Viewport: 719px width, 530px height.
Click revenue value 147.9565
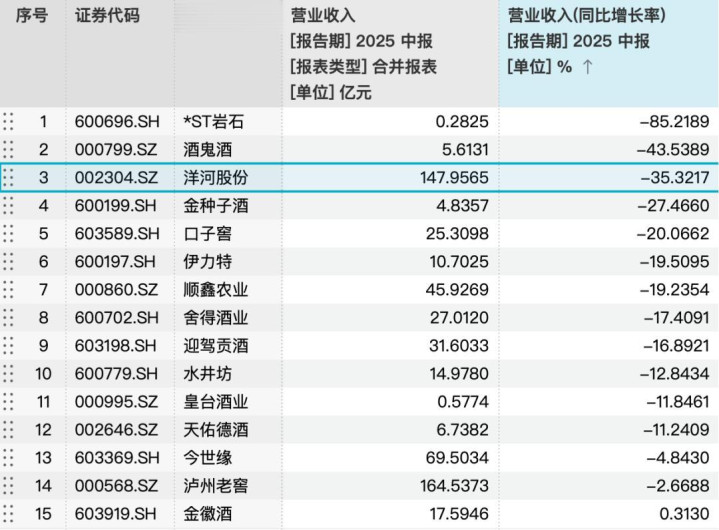[x=454, y=177]
